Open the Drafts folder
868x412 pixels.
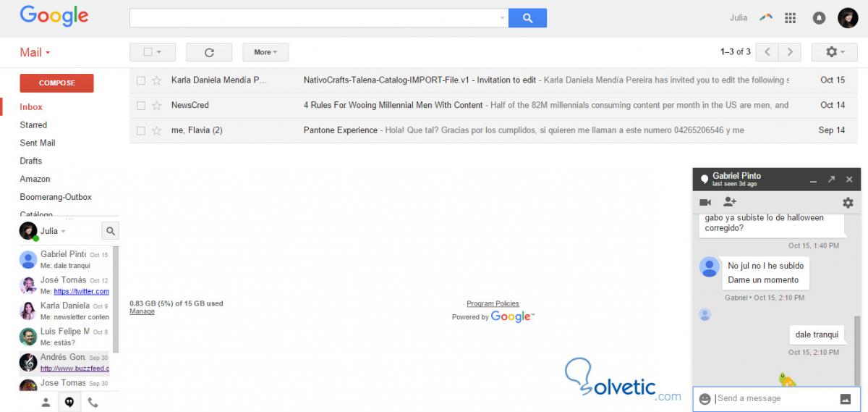point(31,161)
